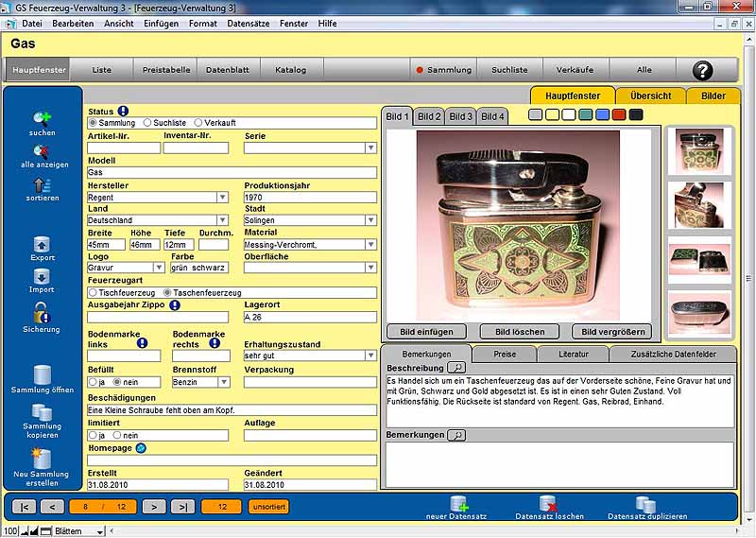Screen dimensions: 756x538
Task: Select the top lighter thumbnail
Action: pyautogui.click(x=700, y=150)
